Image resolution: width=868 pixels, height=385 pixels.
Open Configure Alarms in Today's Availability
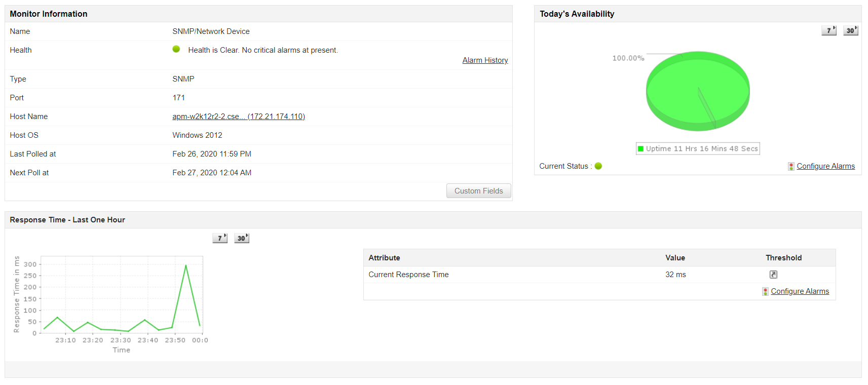(825, 166)
